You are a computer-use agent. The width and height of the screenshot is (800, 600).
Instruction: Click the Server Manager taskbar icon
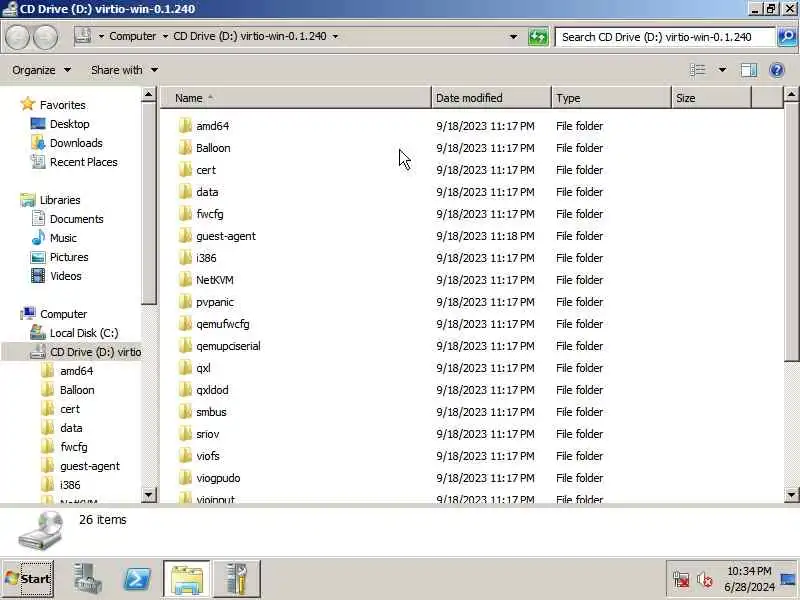[x=87, y=579]
